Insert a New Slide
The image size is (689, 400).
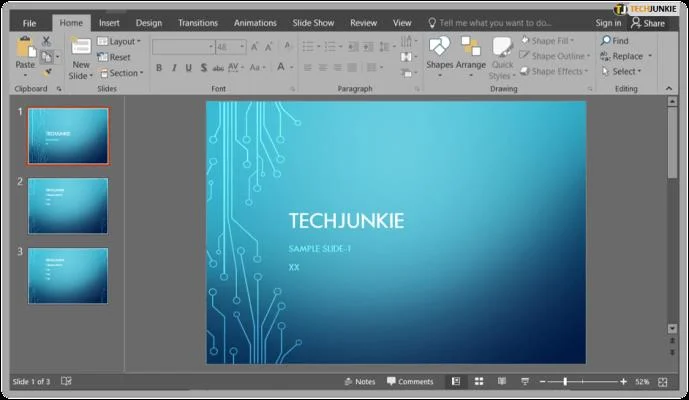click(81, 58)
